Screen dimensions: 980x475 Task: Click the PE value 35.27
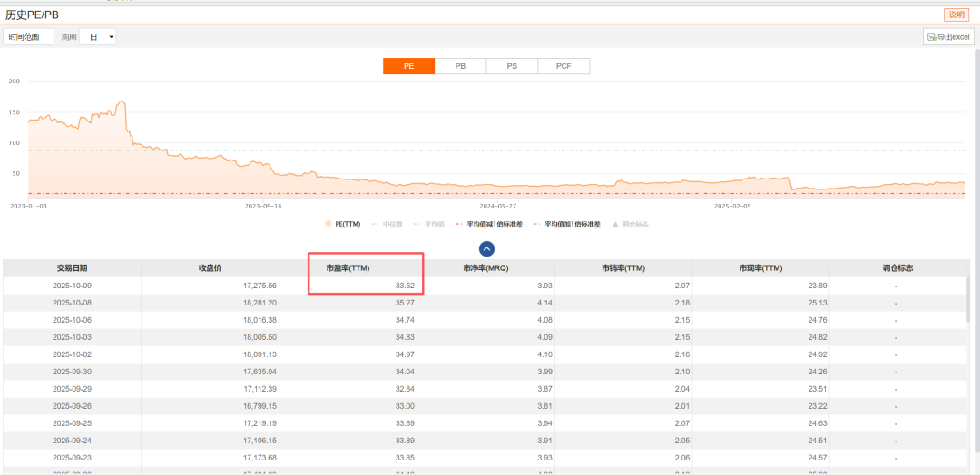click(405, 304)
